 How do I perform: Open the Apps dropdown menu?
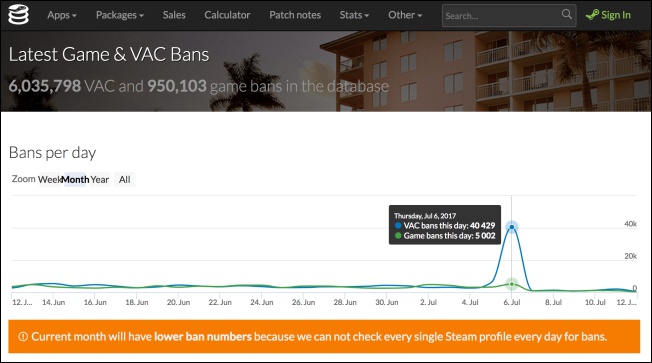coord(62,15)
